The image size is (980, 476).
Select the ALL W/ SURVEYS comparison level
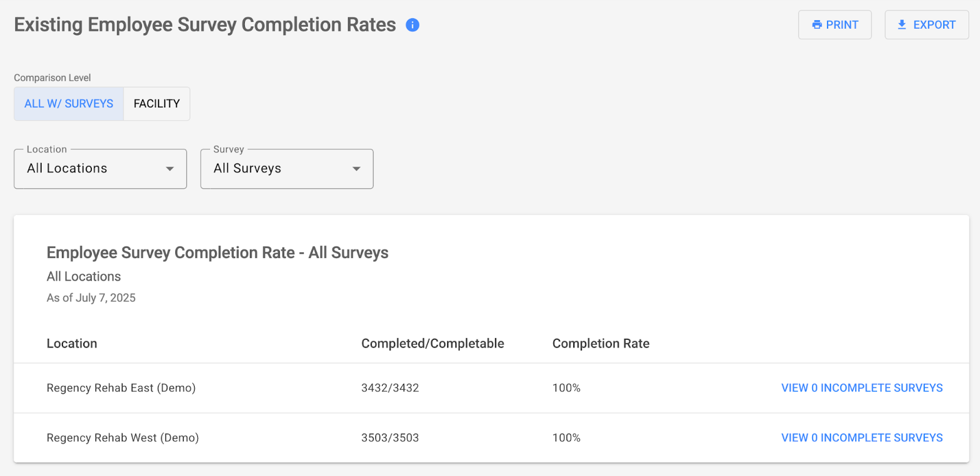(x=69, y=104)
